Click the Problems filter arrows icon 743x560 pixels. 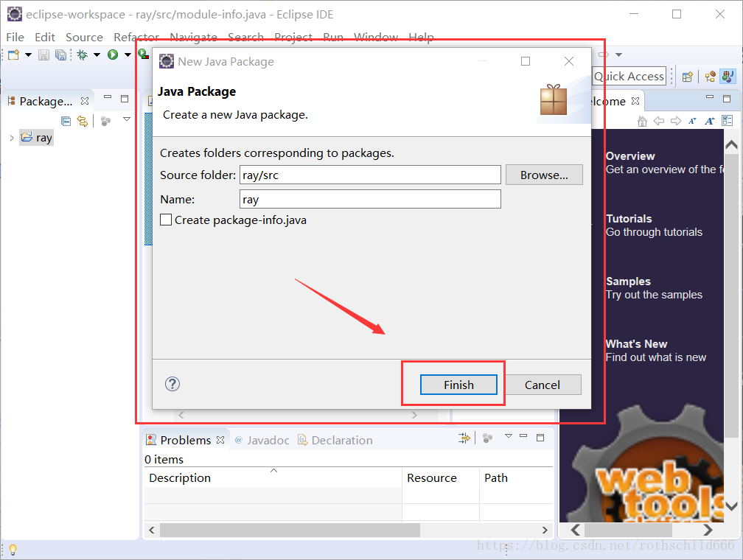[464, 438]
